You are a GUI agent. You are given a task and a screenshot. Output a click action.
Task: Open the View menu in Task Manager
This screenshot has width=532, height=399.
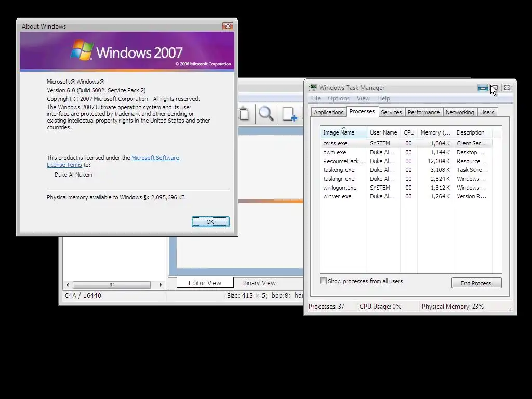(x=363, y=98)
